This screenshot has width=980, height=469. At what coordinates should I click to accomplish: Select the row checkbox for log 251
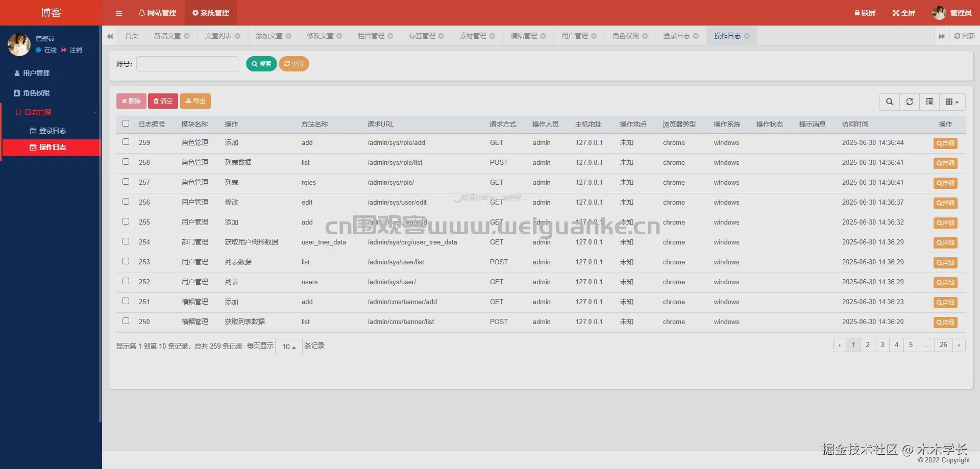(126, 301)
